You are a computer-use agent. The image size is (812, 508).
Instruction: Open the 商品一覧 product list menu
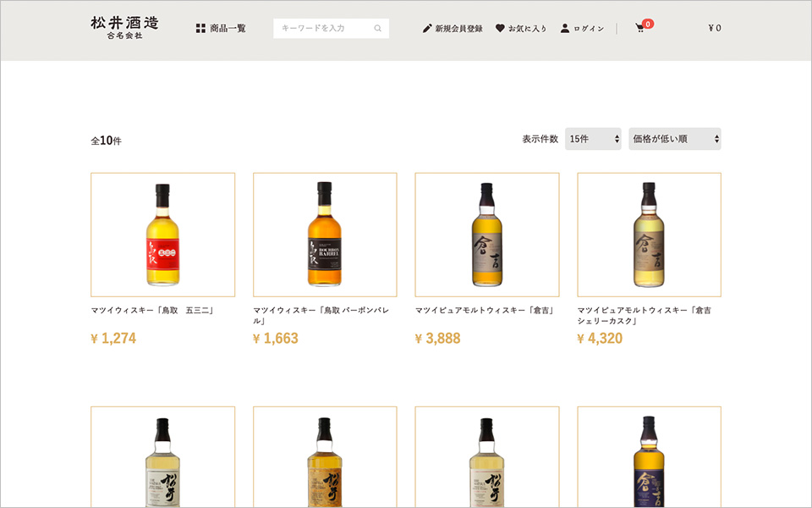pyautogui.click(x=221, y=29)
